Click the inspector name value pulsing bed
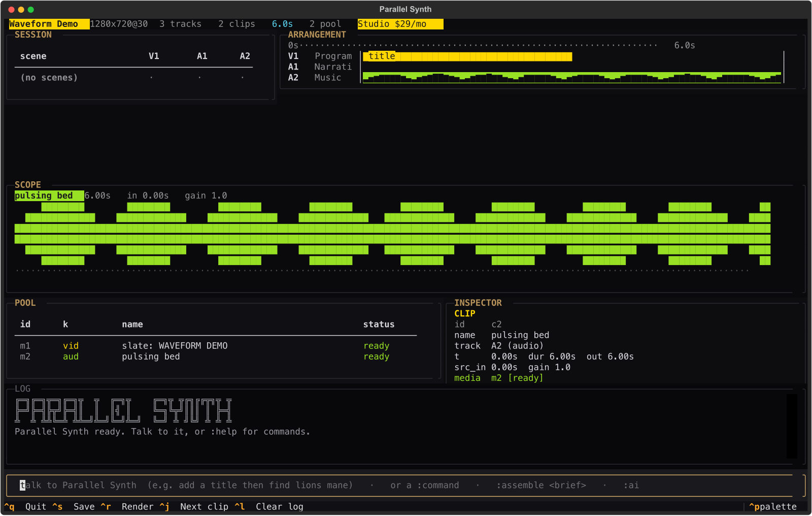 520,335
